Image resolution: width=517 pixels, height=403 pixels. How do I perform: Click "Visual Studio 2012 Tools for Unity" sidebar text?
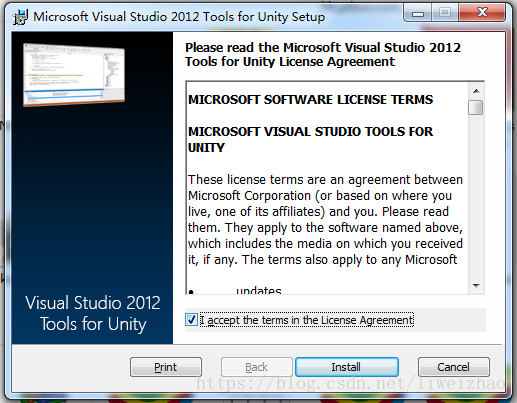pos(93,313)
